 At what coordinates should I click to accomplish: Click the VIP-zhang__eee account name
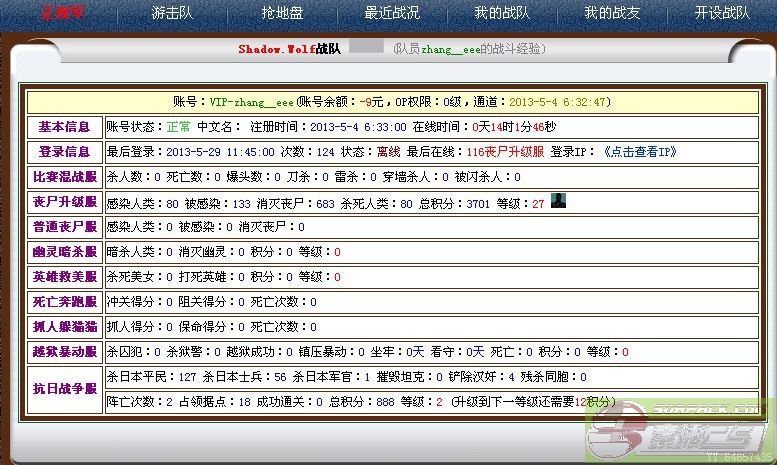(x=252, y=102)
